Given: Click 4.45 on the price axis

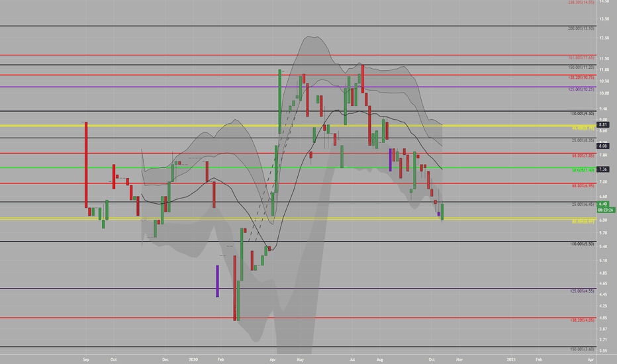Looking at the screenshot, I should pos(603,295).
